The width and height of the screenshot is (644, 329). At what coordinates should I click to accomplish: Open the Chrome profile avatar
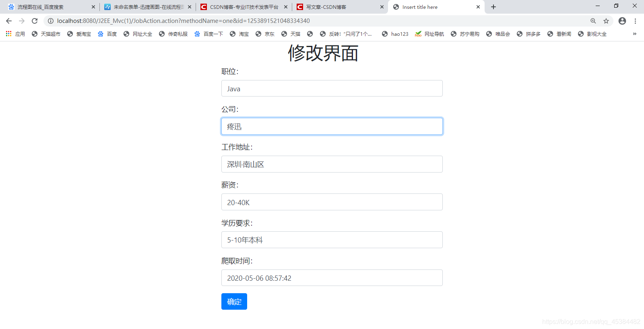tap(622, 21)
